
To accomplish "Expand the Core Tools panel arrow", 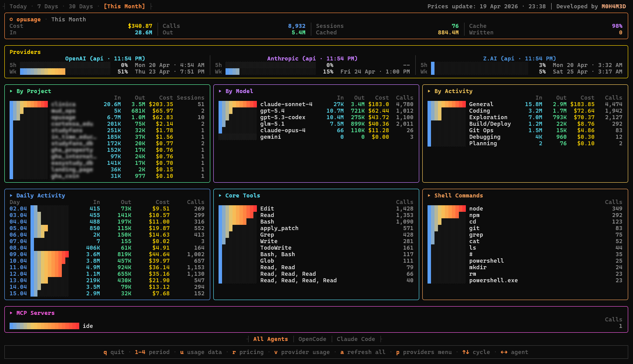I will pos(220,196).
